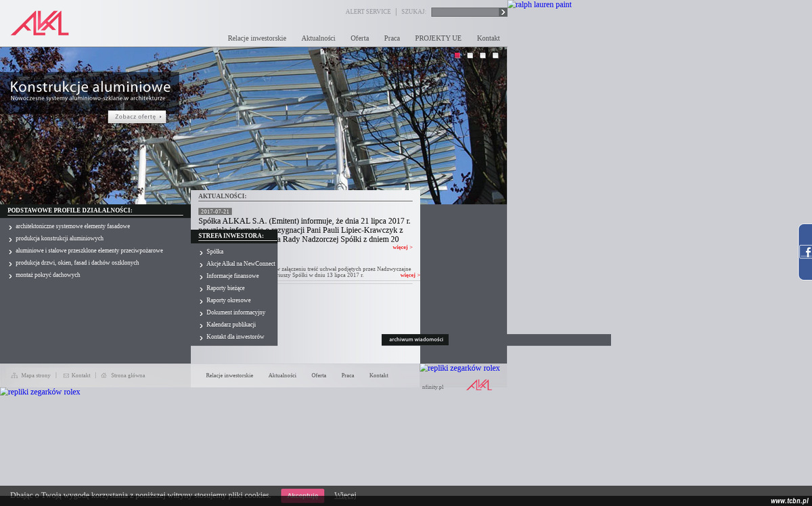Click the news headline about Spółka ALKAL S.A.
Image resolution: width=812 pixels, height=506 pixels.
(x=304, y=230)
